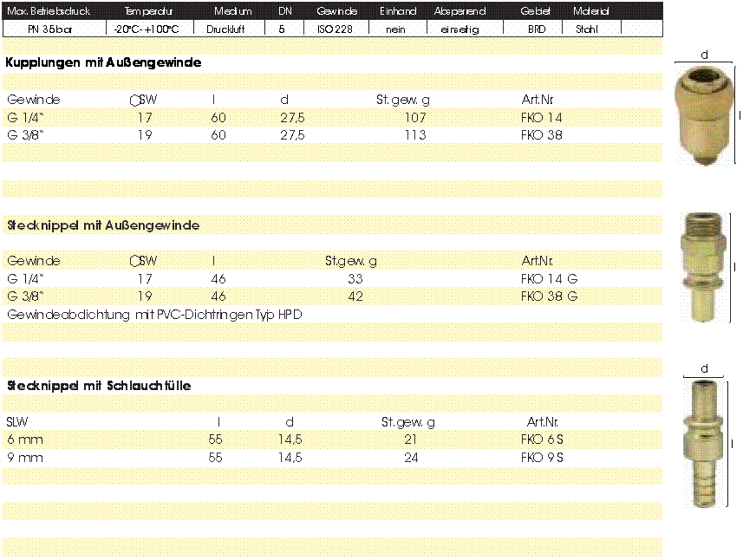Image resolution: width=743 pixels, height=560 pixels.
Task: Click weight 24 in FKO 9 S row
Action: (411, 457)
